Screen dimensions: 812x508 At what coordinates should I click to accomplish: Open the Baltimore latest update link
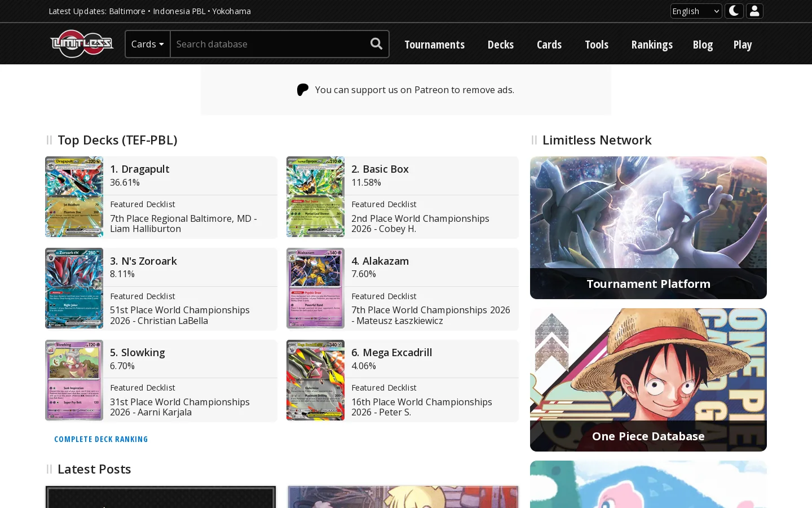(127, 11)
